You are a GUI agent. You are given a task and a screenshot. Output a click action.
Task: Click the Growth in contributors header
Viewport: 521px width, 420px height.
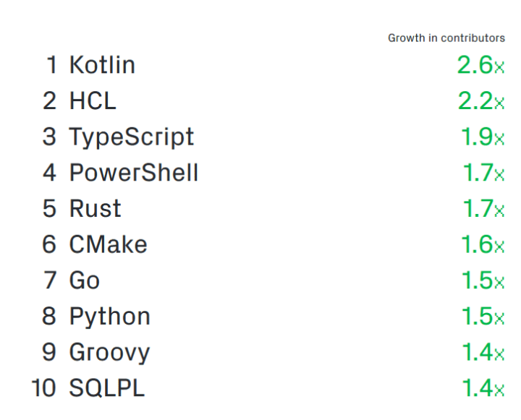pyautogui.click(x=446, y=38)
